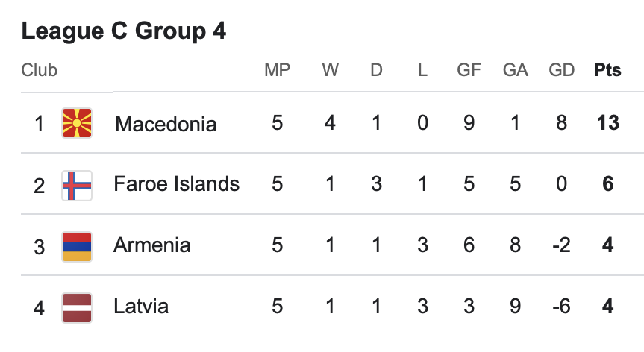Click the MP column header
Viewport: 644px width, 352px height.
(x=278, y=71)
